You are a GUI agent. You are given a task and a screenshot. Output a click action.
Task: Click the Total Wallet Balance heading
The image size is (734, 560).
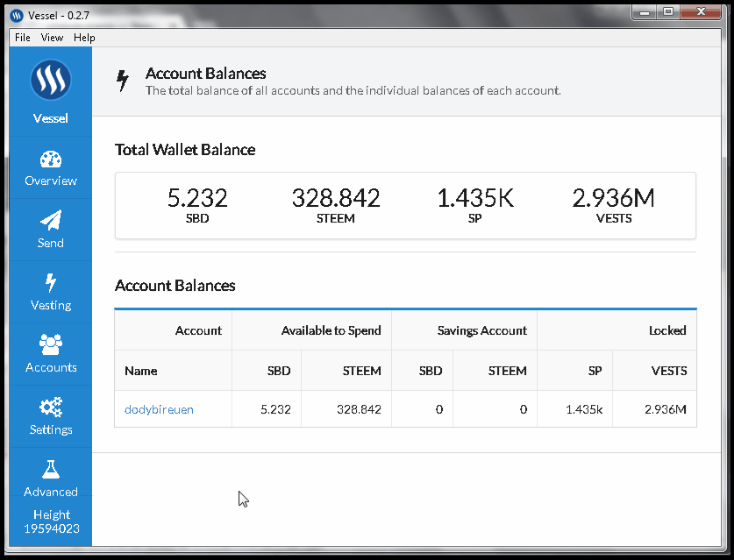click(185, 150)
